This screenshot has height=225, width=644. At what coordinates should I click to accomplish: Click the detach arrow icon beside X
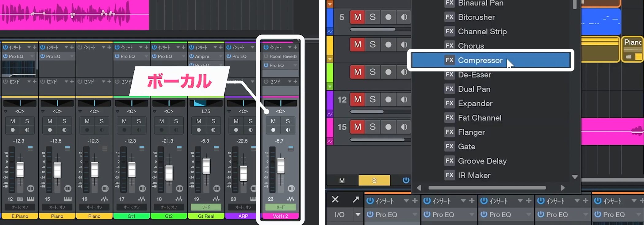click(355, 200)
